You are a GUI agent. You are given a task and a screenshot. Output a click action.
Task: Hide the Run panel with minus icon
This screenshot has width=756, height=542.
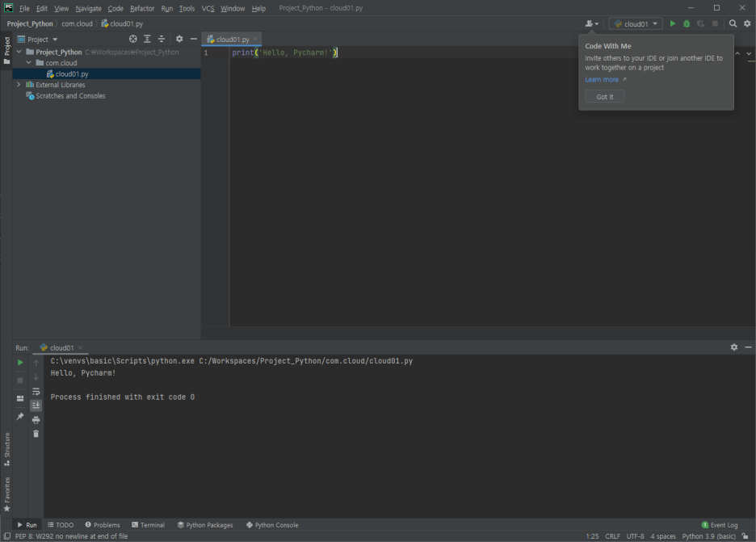coord(748,347)
